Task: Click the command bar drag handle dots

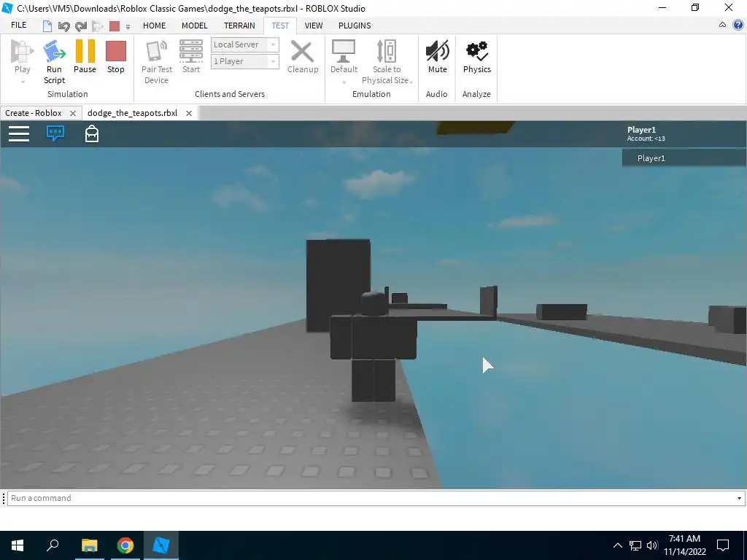Action: (x=4, y=498)
